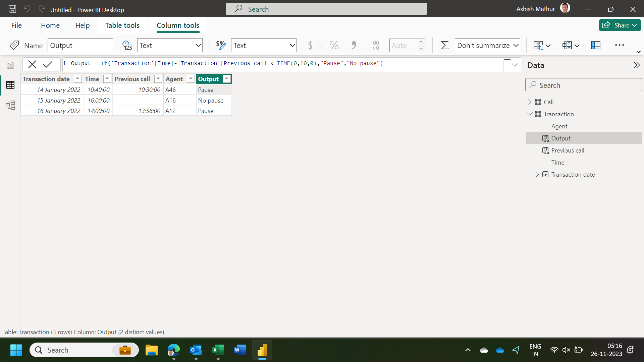Open filter dropdown on Output column
Viewport: 644px width, 362px height.
(x=227, y=79)
